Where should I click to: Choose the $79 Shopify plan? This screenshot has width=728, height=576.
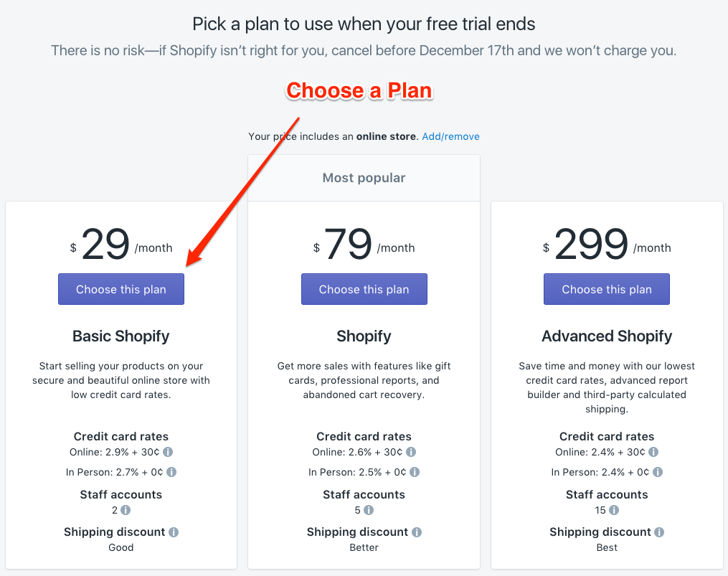[364, 289]
